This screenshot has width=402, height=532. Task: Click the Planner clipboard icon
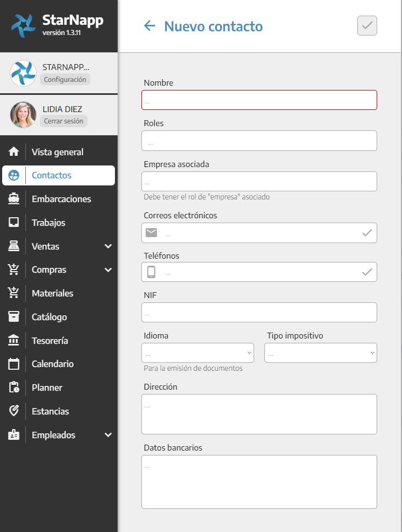click(x=14, y=388)
